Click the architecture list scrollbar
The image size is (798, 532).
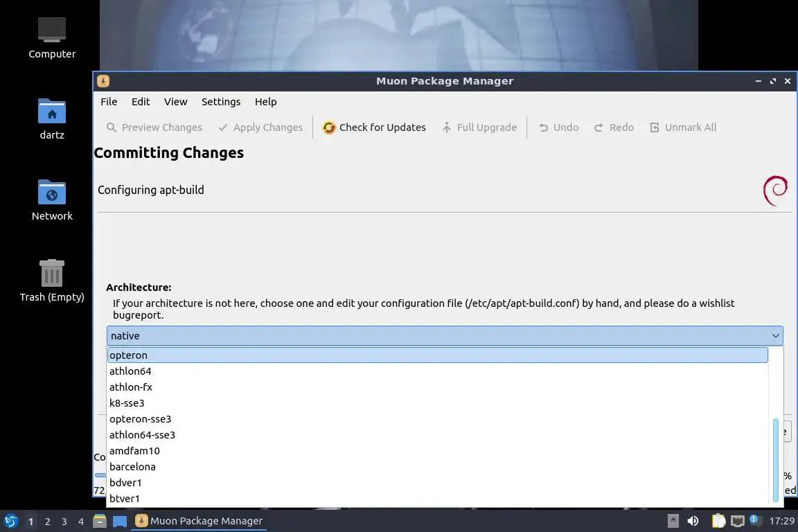(776, 460)
